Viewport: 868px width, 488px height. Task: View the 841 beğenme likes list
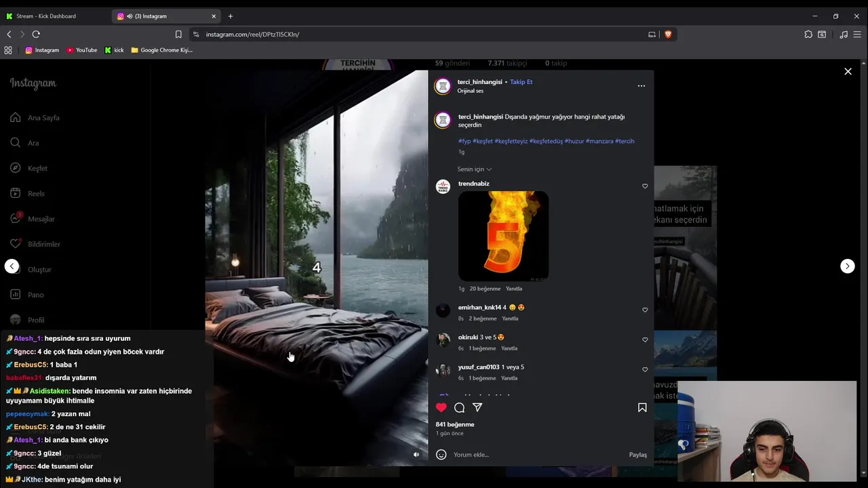[x=455, y=424]
